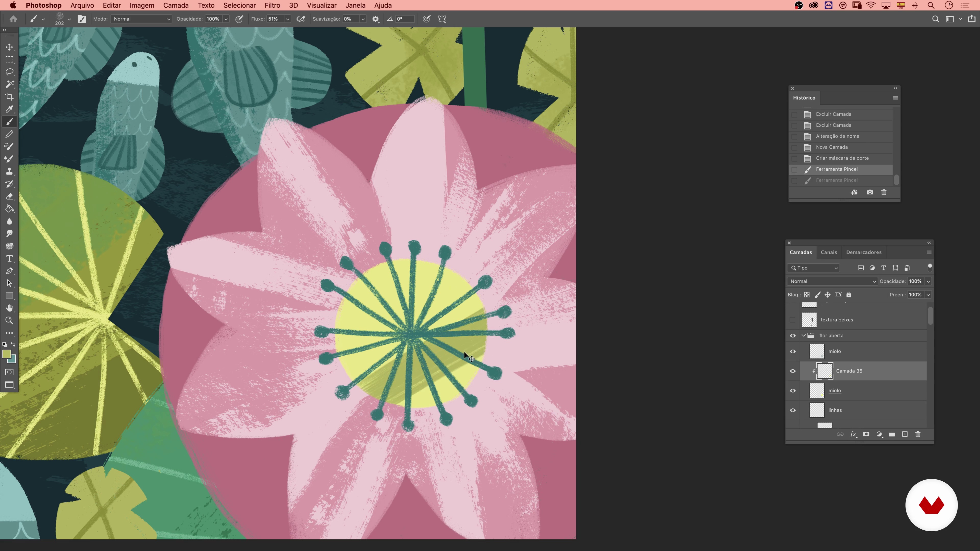This screenshot has height=551, width=980.
Task: Add layer style fx
Action: (x=853, y=434)
